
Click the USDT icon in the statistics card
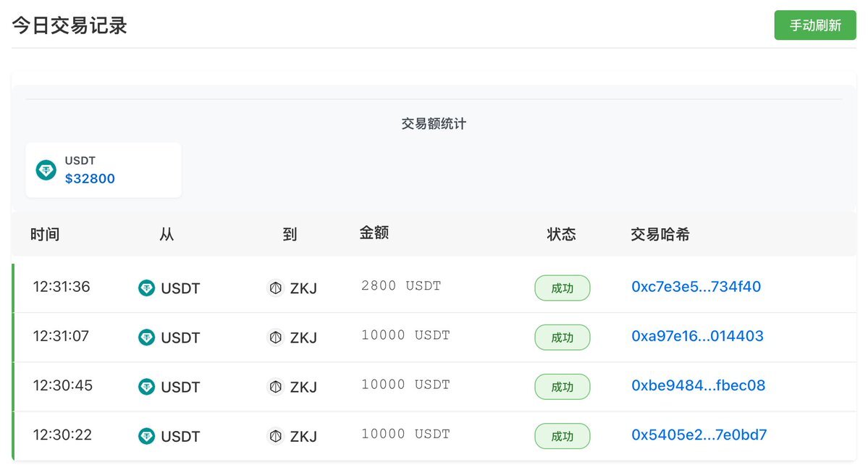pos(46,170)
